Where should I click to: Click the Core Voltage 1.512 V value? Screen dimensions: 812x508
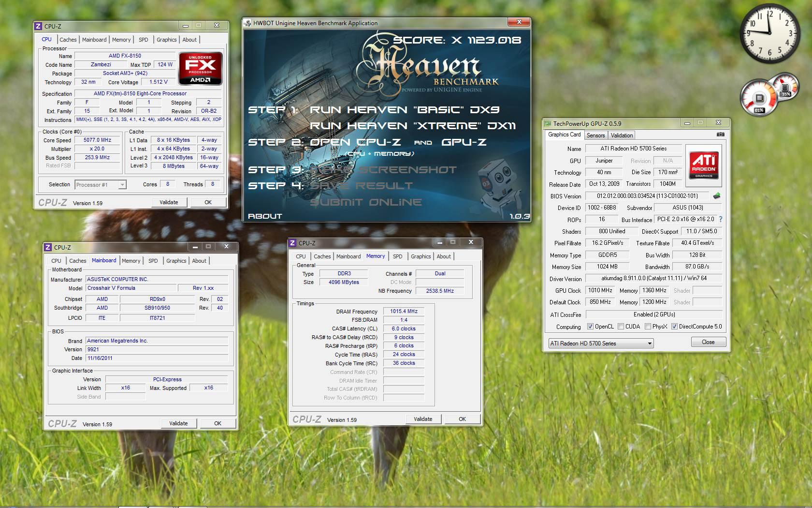(x=159, y=82)
